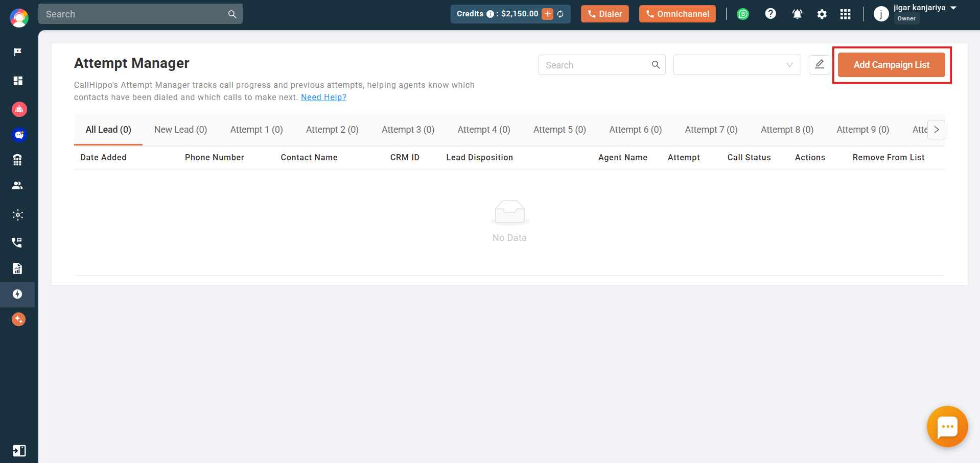Click the CRM ID column header

[405, 157]
